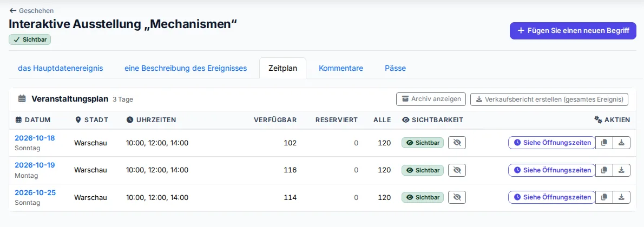The width and height of the screenshot is (644, 227).
Task: Click the DATUM column header
Action: pos(33,120)
